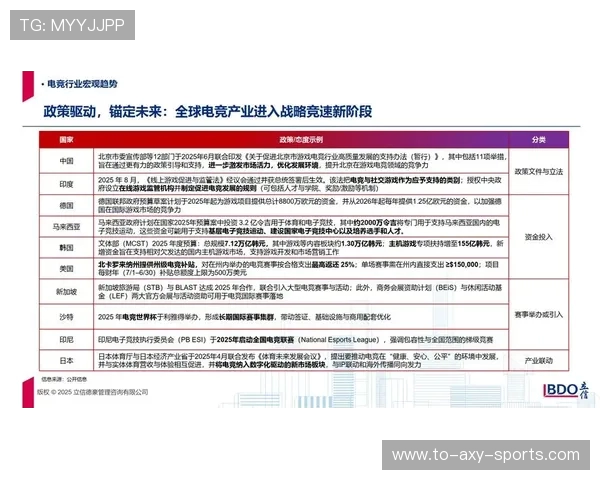Select the 美国 country cell
This screenshot has height=480, width=600.
tap(66, 269)
